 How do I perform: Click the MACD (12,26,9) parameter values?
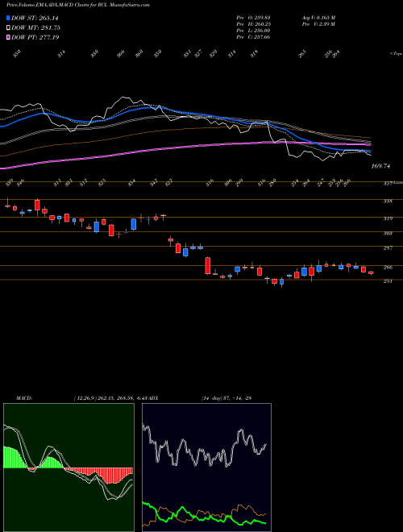click(110, 397)
